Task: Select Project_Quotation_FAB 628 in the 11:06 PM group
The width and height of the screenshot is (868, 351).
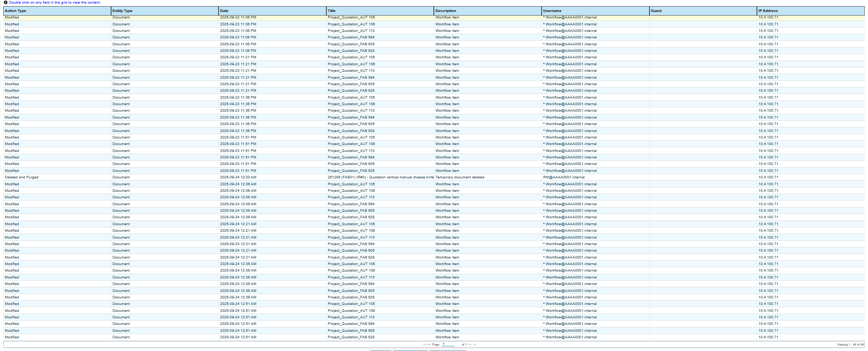Action: coord(380,51)
